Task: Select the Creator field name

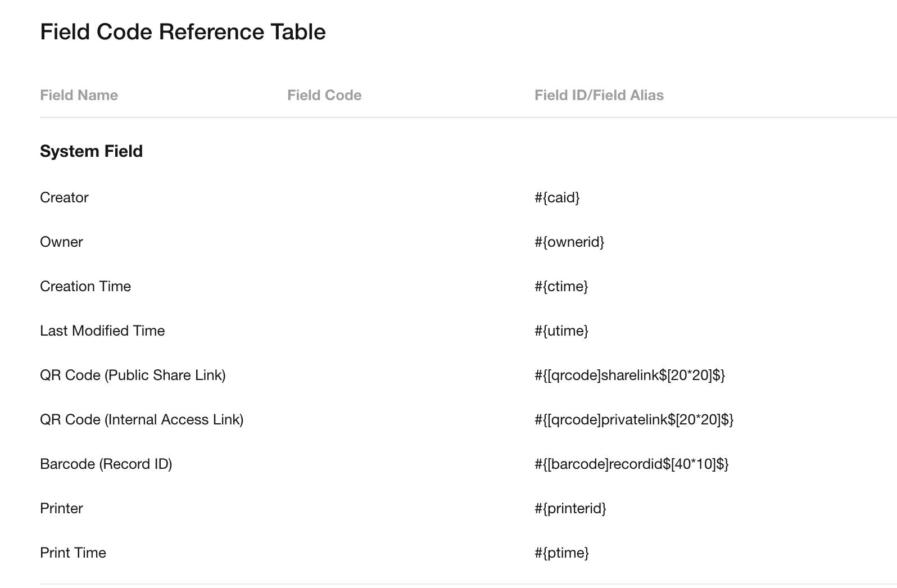Action: pos(64,197)
